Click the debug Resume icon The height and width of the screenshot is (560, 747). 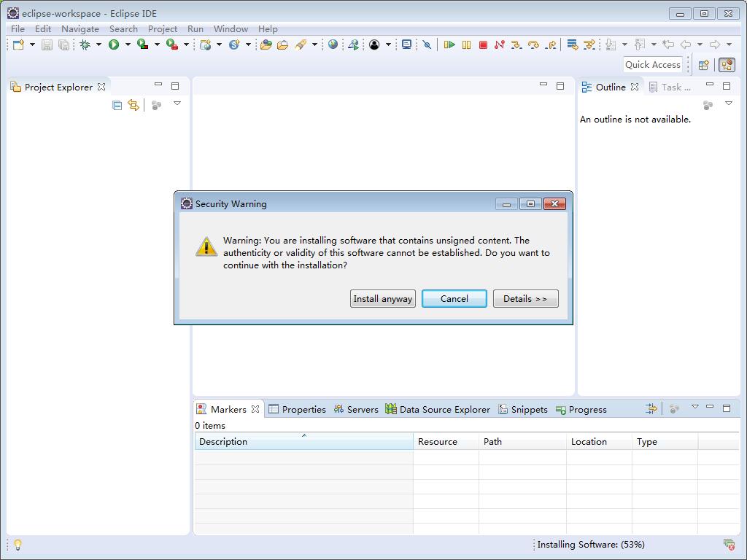tap(449, 44)
